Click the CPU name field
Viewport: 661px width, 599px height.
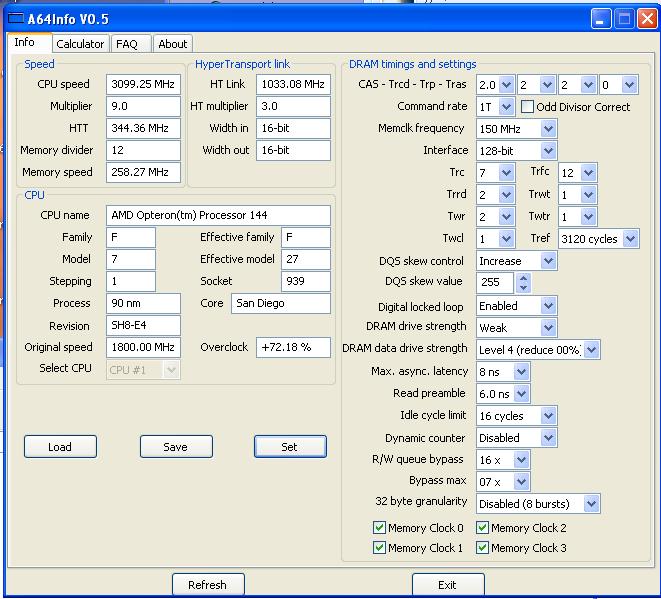218,215
